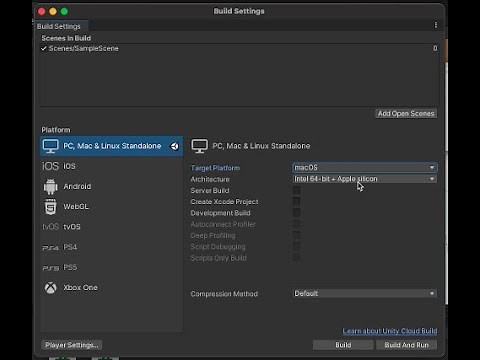Click the Scenes In Build heading
The width and height of the screenshot is (480, 360).
[66, 38]
